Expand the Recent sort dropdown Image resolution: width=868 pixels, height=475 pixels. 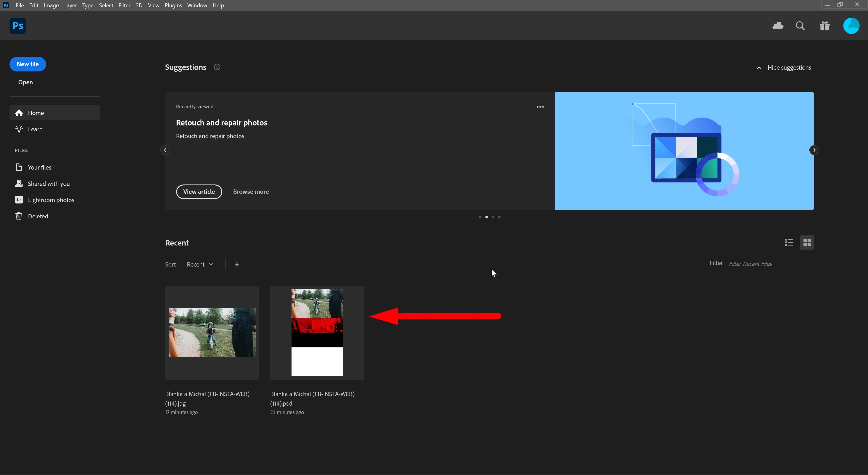(x=200, y=264)
